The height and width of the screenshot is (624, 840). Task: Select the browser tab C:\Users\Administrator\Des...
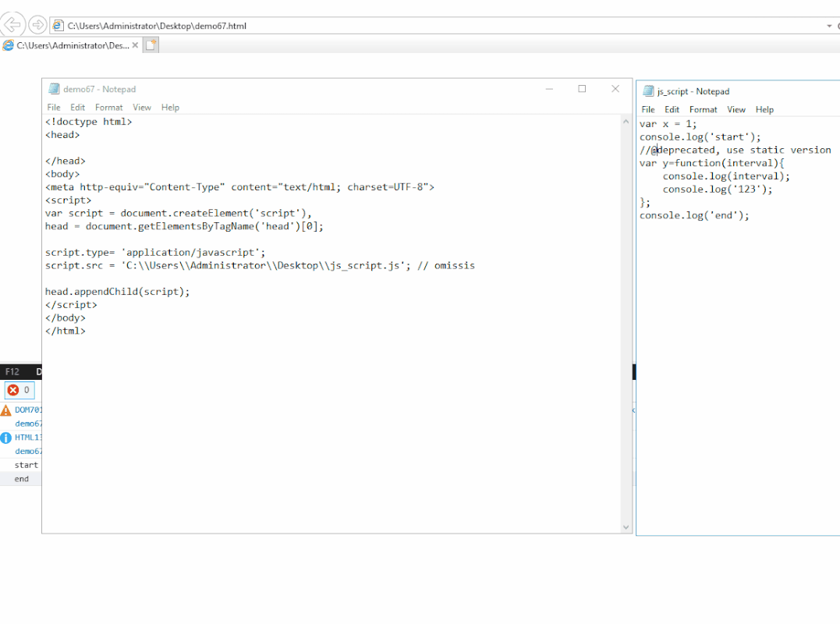pyautogui.click(x=71, y=45)
